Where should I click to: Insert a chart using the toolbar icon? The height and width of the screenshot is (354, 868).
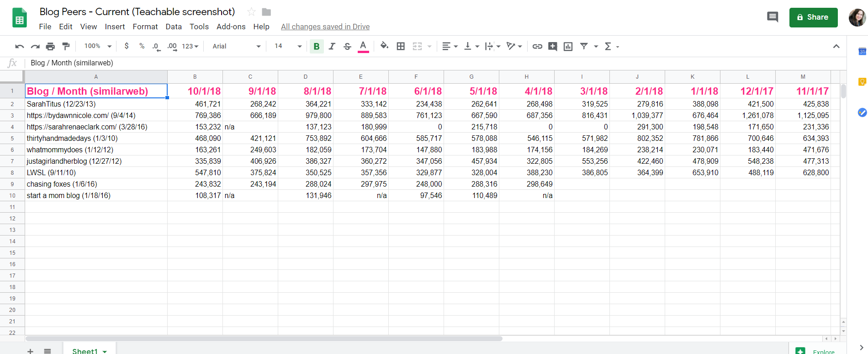568,46
